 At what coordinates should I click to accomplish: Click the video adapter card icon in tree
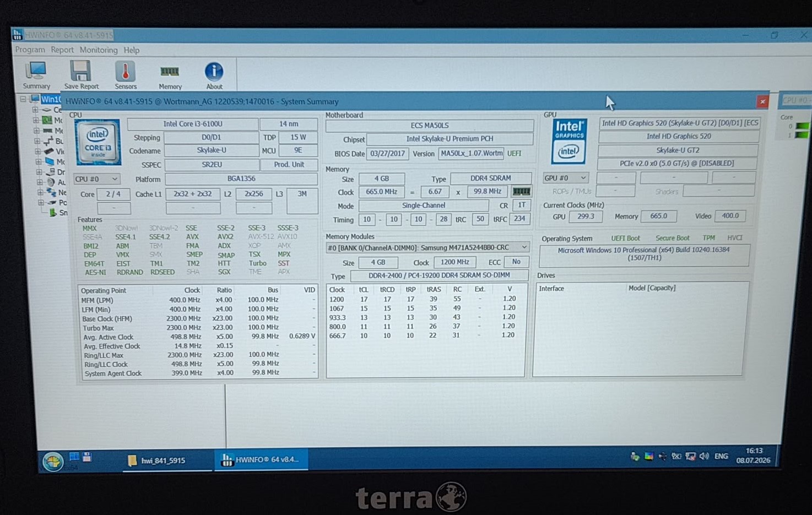50,151
